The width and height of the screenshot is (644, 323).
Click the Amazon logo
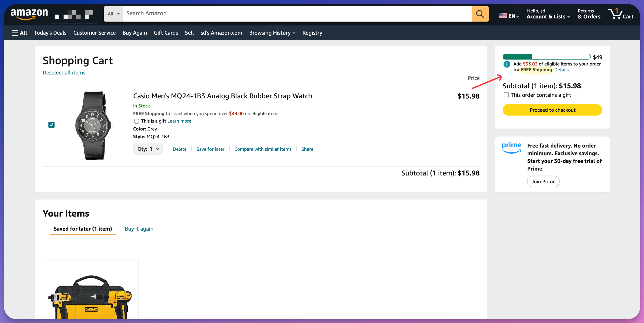click(x=29, y=14)
